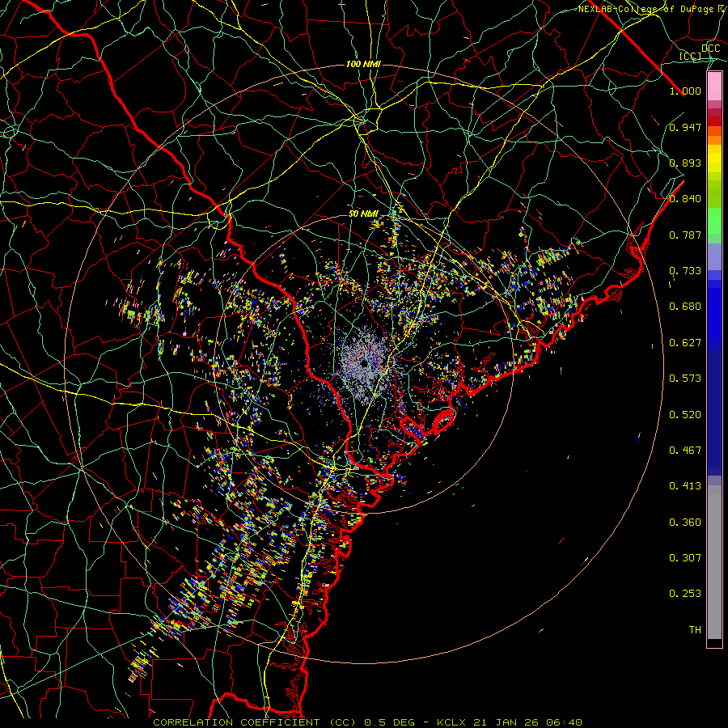Click the 0.573 scale value
The width and height of the screenshot is (728, 728).
pyautogui.click(x=685, y=379)
